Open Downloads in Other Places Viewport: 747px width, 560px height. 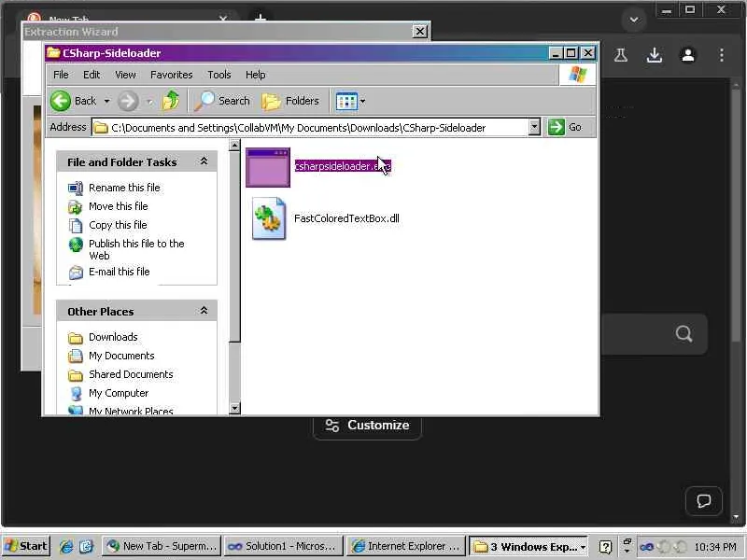coord(113,337)
